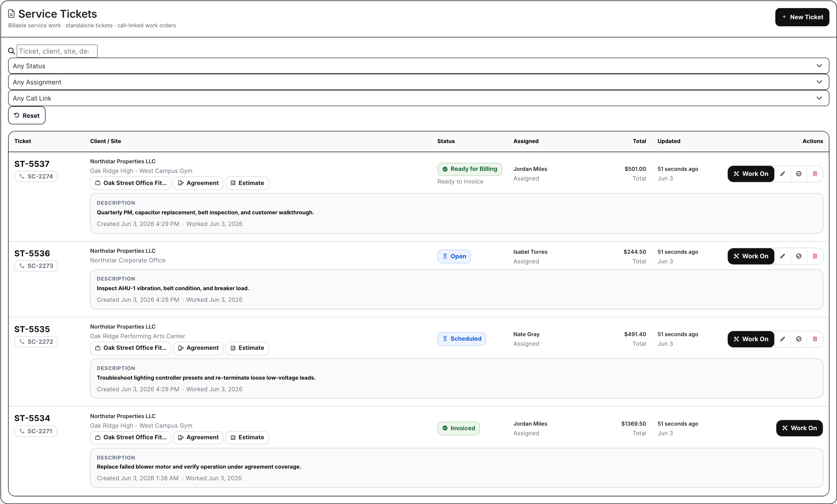Click the Invoiced status badge on ST-5534
The height and width of the screenshot is (504, 837).
pos(459,428)
